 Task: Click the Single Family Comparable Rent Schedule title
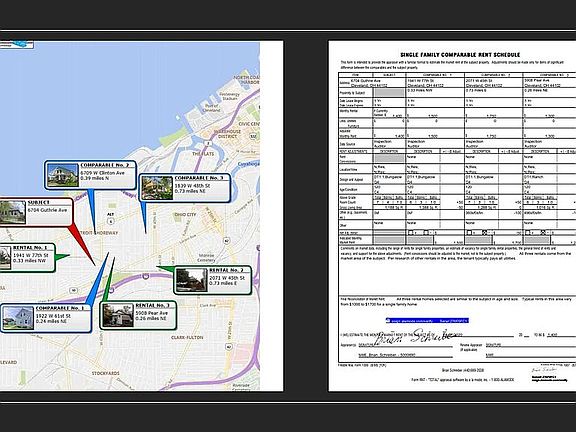point(460,55)
